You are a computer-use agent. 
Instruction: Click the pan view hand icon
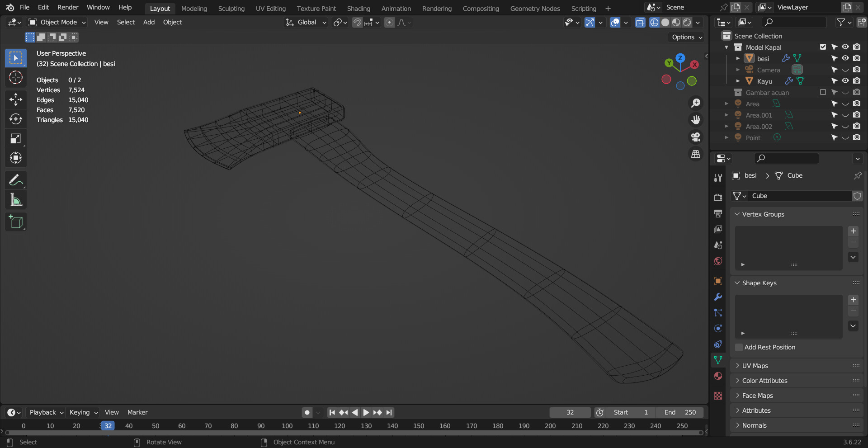[x=696, y=120]
